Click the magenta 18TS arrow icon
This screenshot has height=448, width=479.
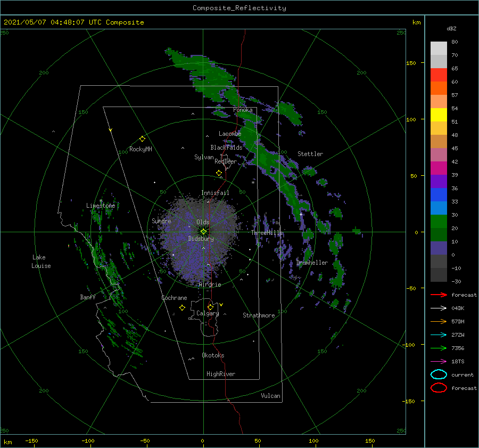439,361
